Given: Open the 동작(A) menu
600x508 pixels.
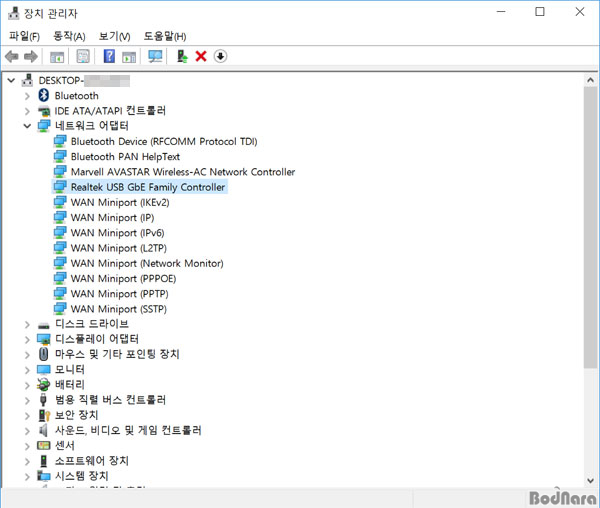Looking at the screenshot, I should coord(69,36).
